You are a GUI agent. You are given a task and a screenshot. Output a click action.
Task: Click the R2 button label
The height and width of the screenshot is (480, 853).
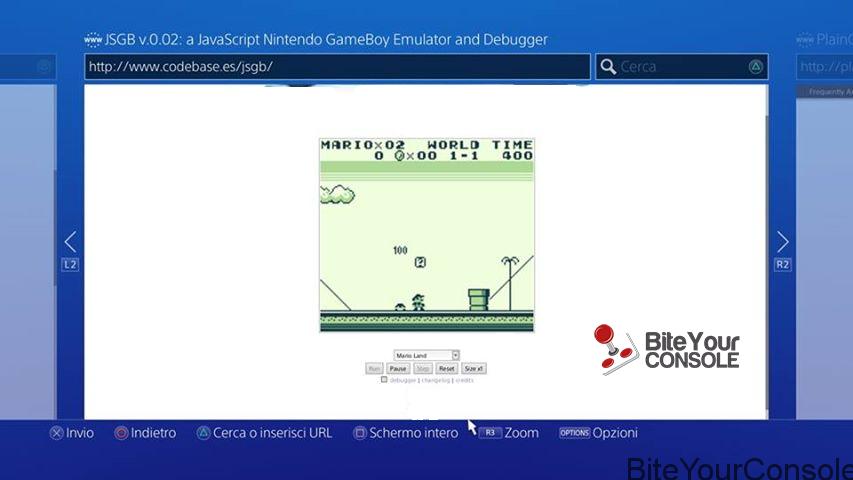click(x=782, y=265)
